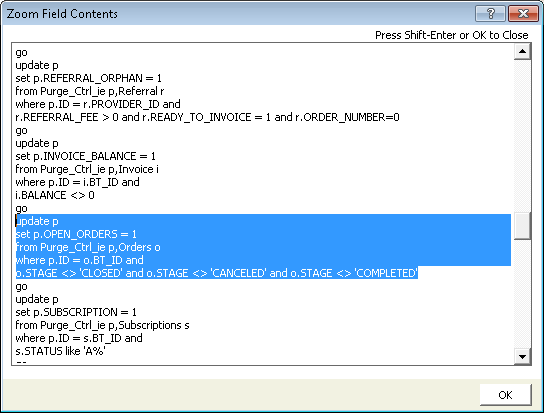Viewport: 544px width, 413px height.
Task: Click the scroll down arrow
Action: click(522, 356)
